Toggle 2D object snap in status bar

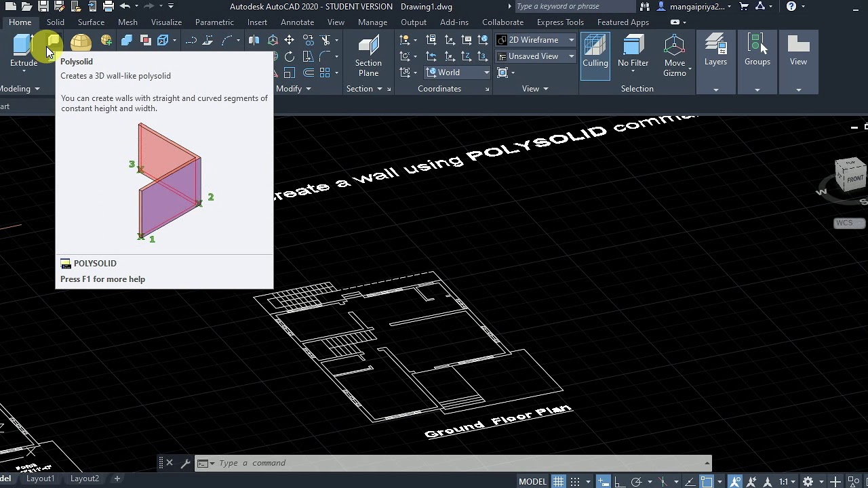pyautogui.click(x=707, y=481)
